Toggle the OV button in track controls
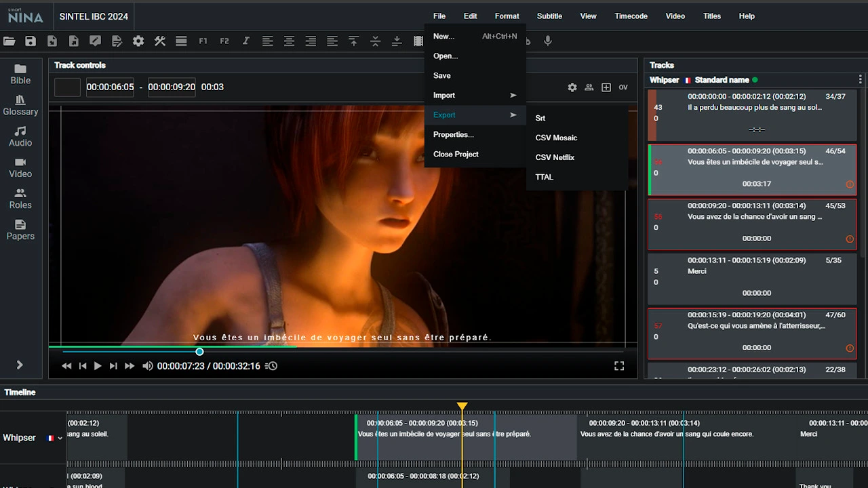 (623, 87)
